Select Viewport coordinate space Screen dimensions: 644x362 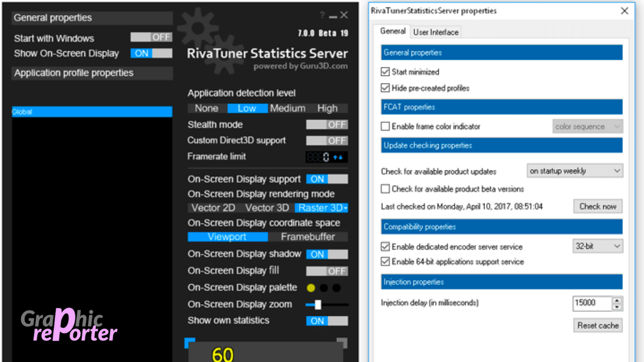click(x=227, y=237)
